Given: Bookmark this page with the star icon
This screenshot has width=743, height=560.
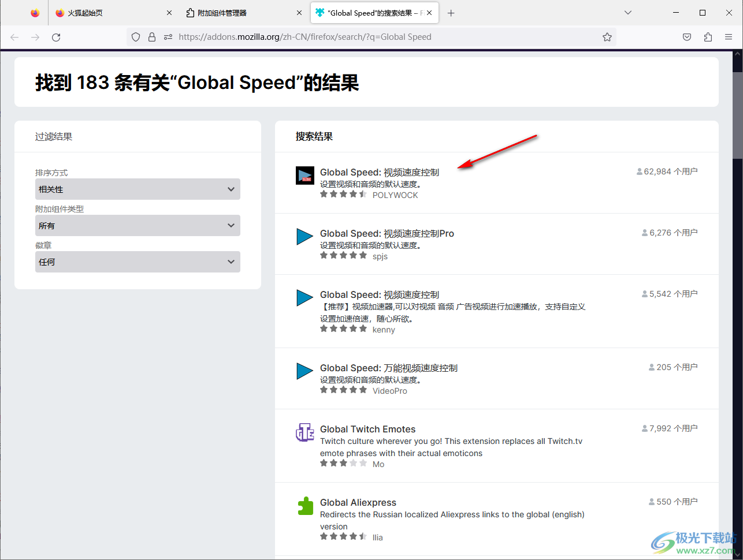Looking at the screenshot, I should [x=607, y=37].
